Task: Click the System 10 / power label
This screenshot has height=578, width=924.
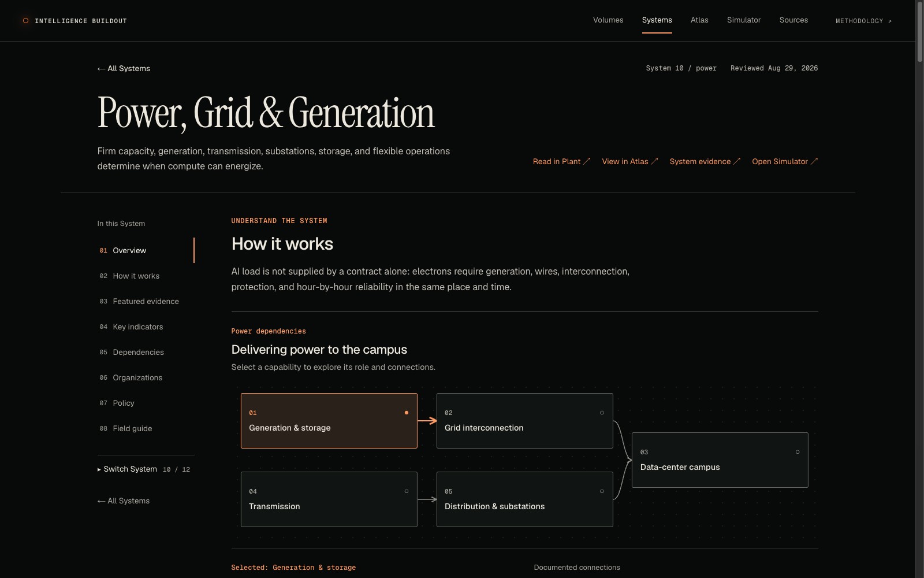Action: tap(681, 68)
